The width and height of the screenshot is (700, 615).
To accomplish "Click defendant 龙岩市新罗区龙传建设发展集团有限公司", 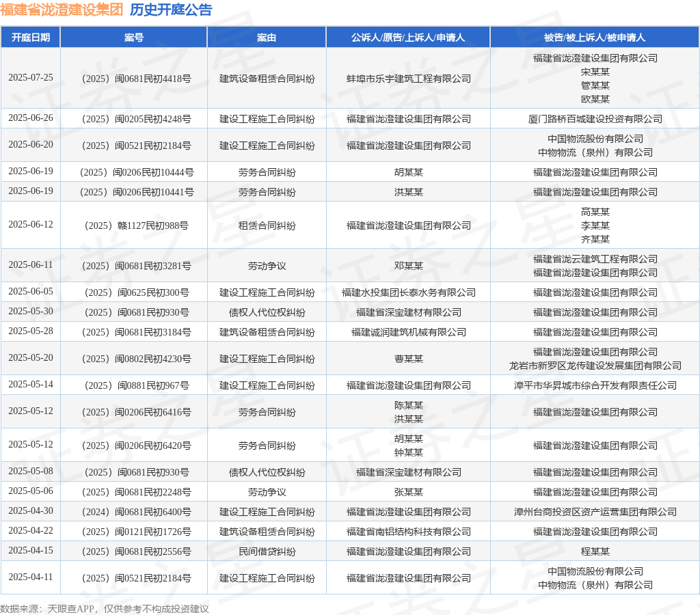I will click(595, 366).
